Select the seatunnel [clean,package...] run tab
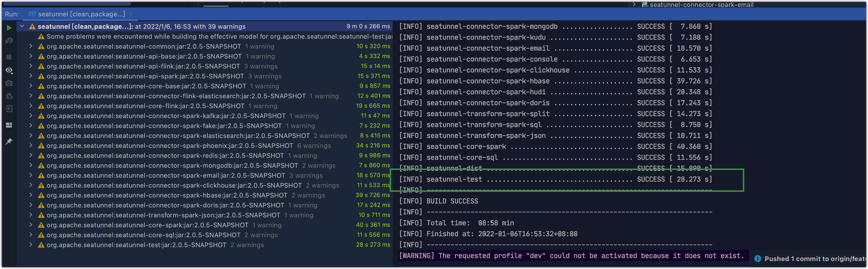Screen dimensions: 868x269 (x=81, y=14)
